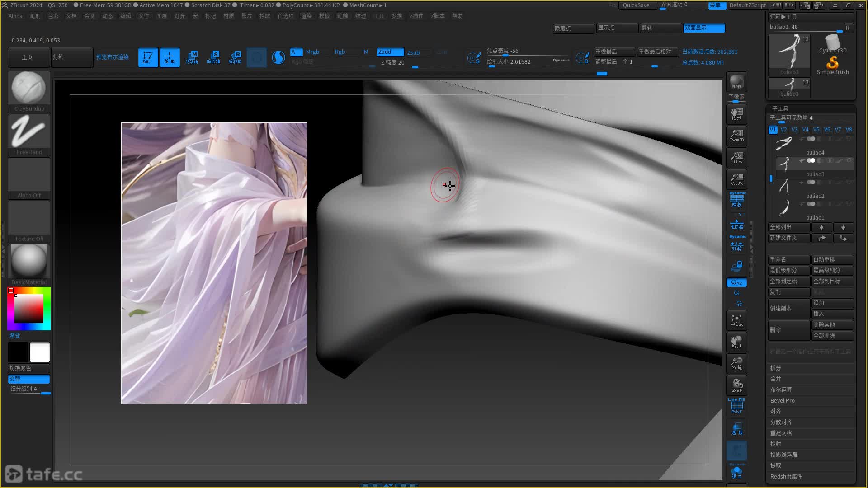Expand the 投射 (Project) section
The image size is (868, 488).
pos(776,444)
